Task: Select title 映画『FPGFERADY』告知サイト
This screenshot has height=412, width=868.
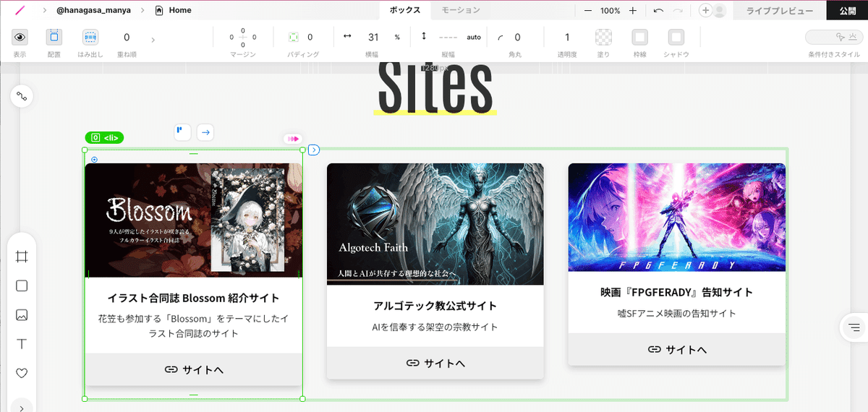Action: click(x=676, y=292)
